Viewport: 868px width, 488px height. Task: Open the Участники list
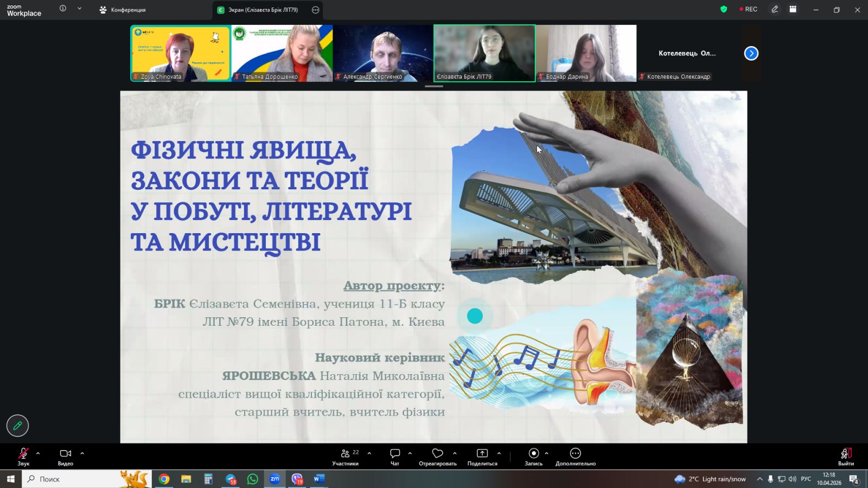point(346,454)
